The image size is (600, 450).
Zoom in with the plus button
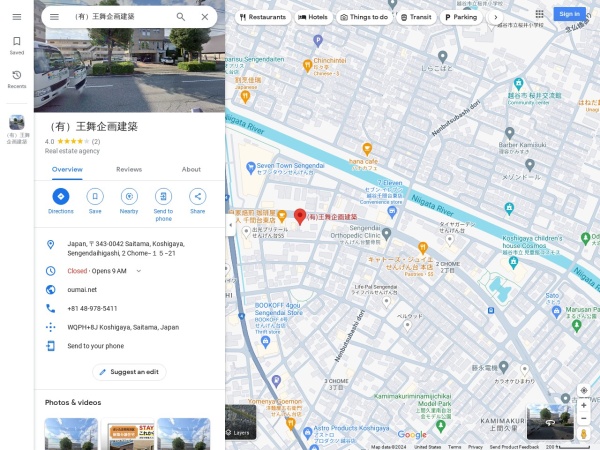(584, 405)
